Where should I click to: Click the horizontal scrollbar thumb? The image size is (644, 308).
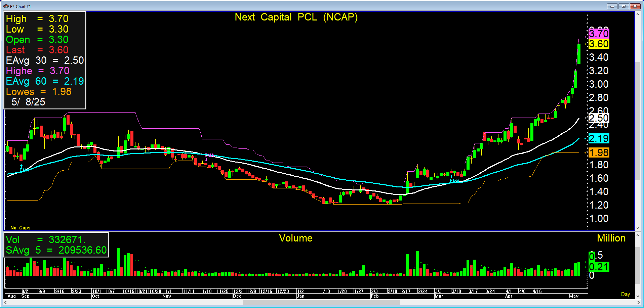321,303
